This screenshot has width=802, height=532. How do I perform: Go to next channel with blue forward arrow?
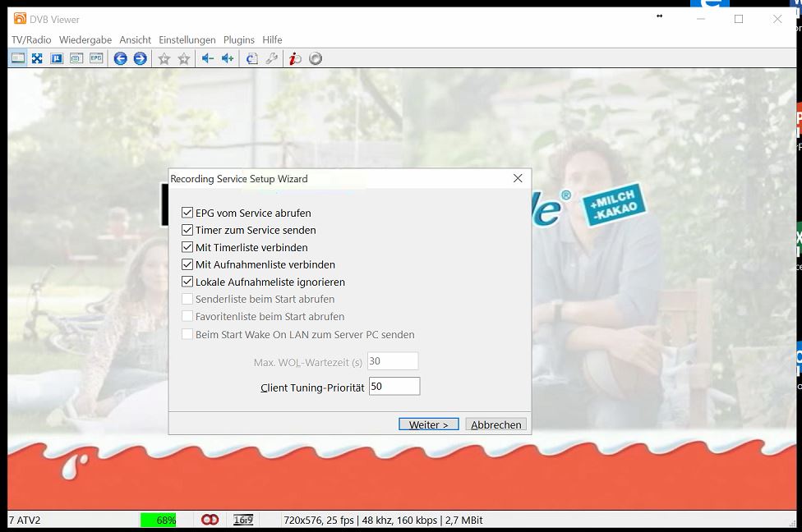(141, 58)
